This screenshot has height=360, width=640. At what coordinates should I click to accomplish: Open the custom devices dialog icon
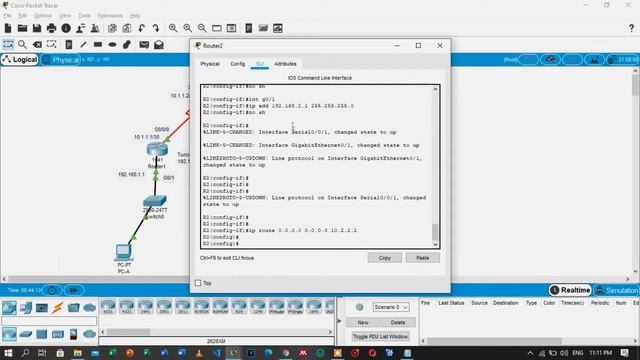(x=231, y=28)
